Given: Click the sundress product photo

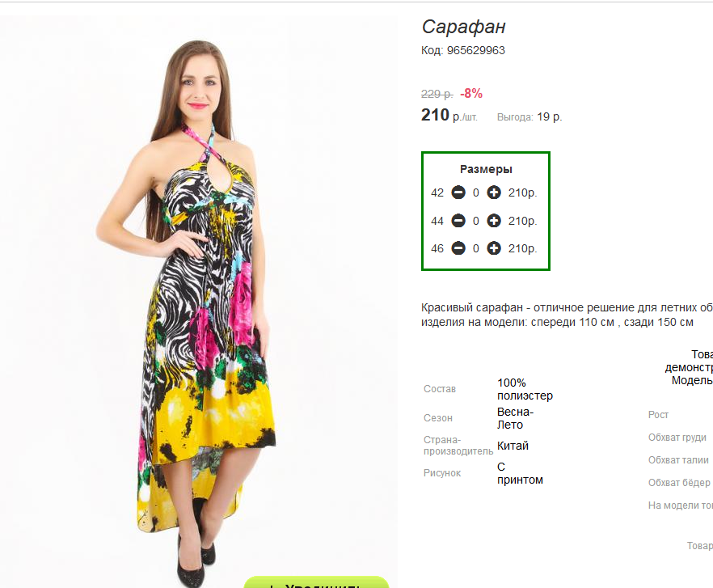Looking at the screenshot, I should click(x=199, y=307).
